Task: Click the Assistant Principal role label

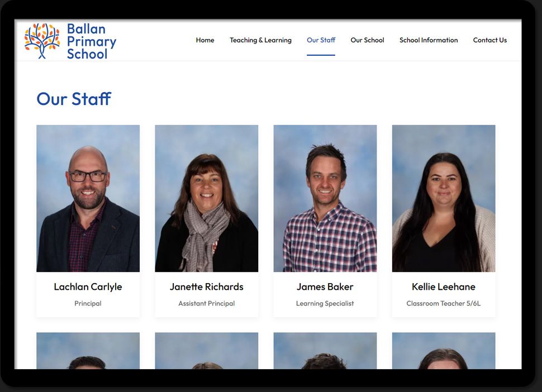Action: 207,304
